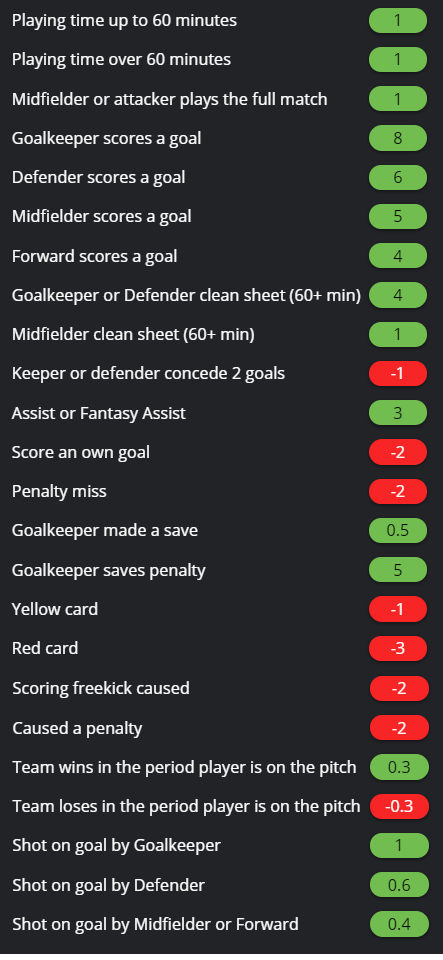Click the Forward scores a goal value badge
This screenshot has width=443, height=960.
[x=398, y=255]
